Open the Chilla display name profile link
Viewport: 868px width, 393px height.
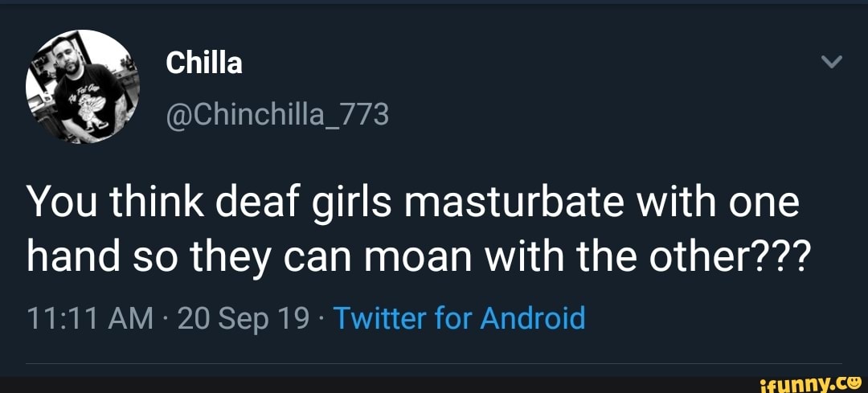click(x=204, y=63)
